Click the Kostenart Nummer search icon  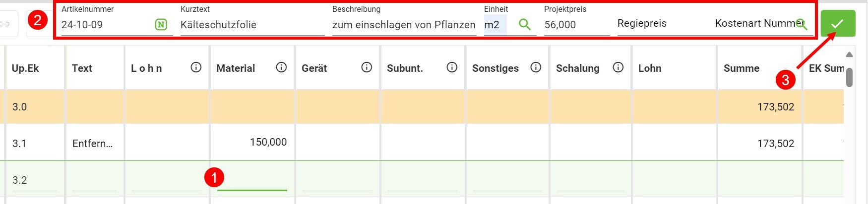pyautogui.click(x=801, y=24)
